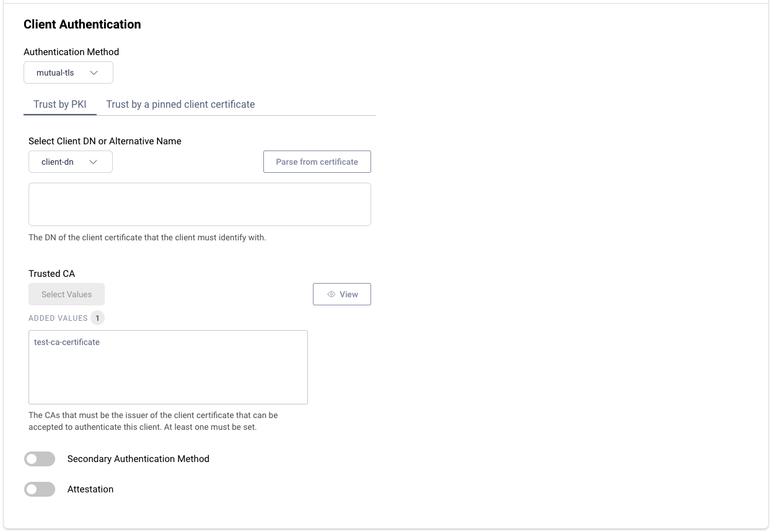Expand the client-dn dropdown
Screen dimensions: 772x532
pyautogui.click(x=70, y=161)
